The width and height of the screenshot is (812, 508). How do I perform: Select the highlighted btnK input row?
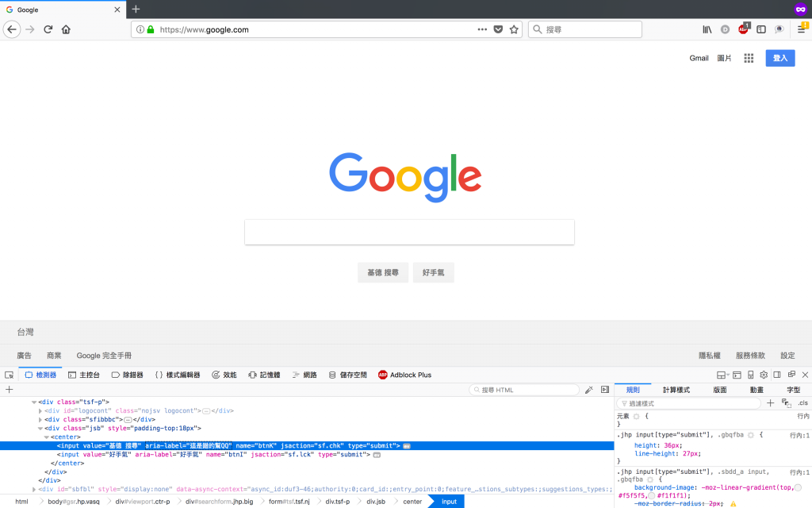(307, 446)
